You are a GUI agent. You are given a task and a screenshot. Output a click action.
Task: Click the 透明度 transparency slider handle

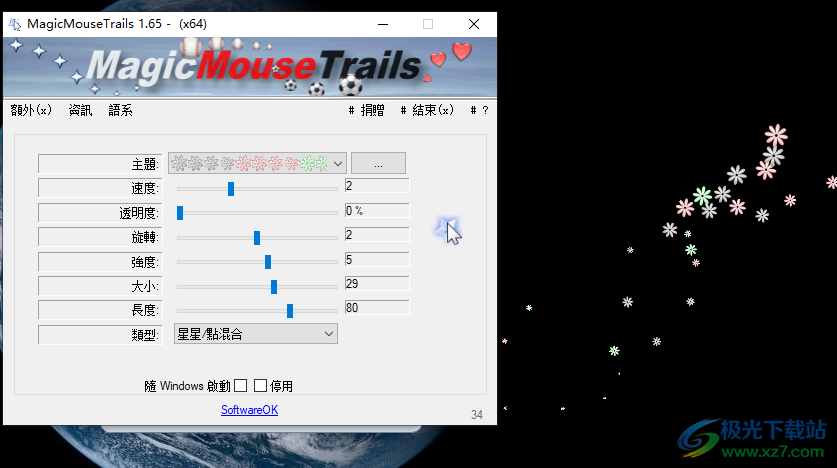click(180, 213)
